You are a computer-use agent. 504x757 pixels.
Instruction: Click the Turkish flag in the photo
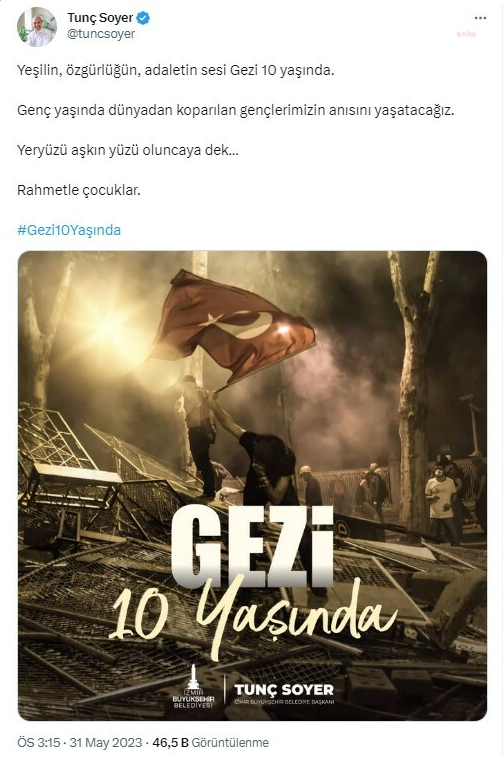pyautogui.click(x=234, y=327)
